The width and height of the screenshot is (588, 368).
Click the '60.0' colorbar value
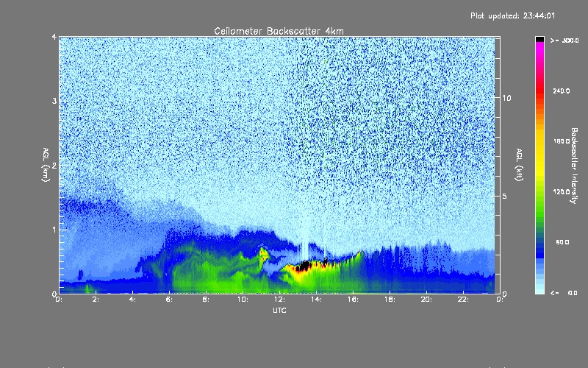point(562,243)
